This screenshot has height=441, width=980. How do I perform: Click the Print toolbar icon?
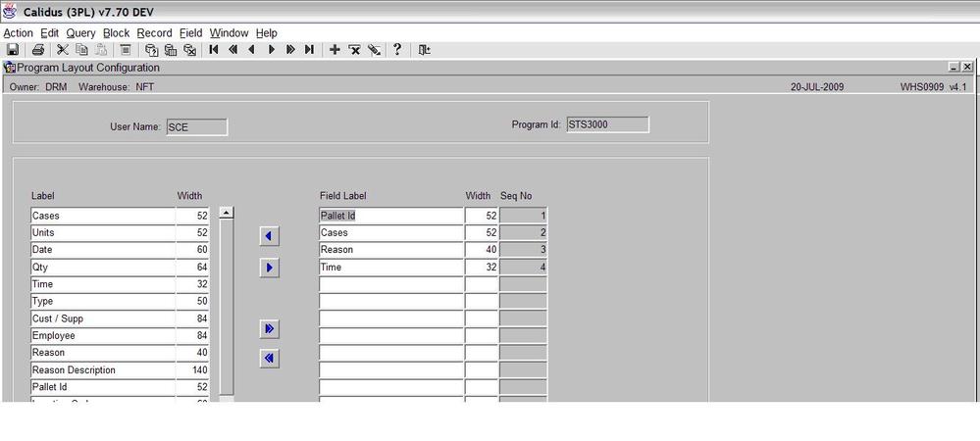tap(38, 50)
